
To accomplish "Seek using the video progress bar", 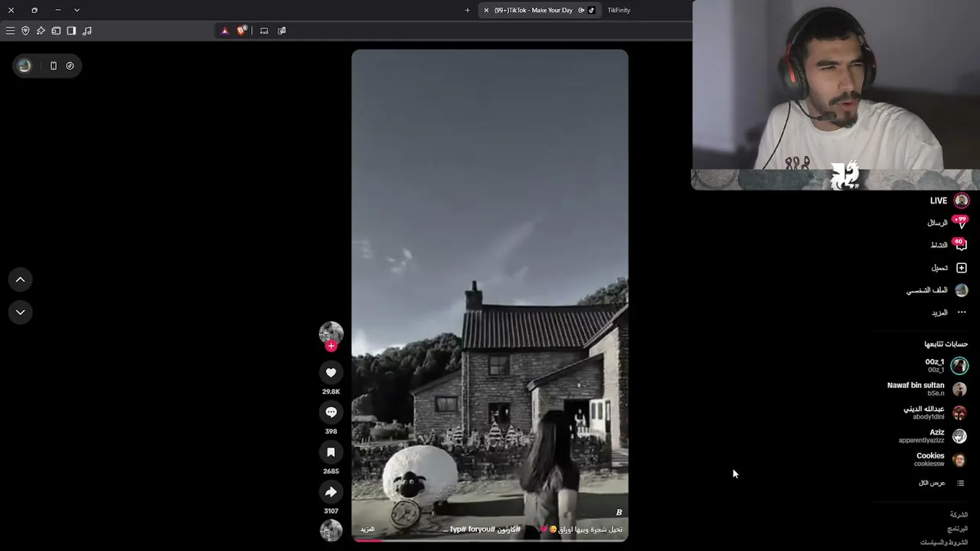I will coord(490,540).
